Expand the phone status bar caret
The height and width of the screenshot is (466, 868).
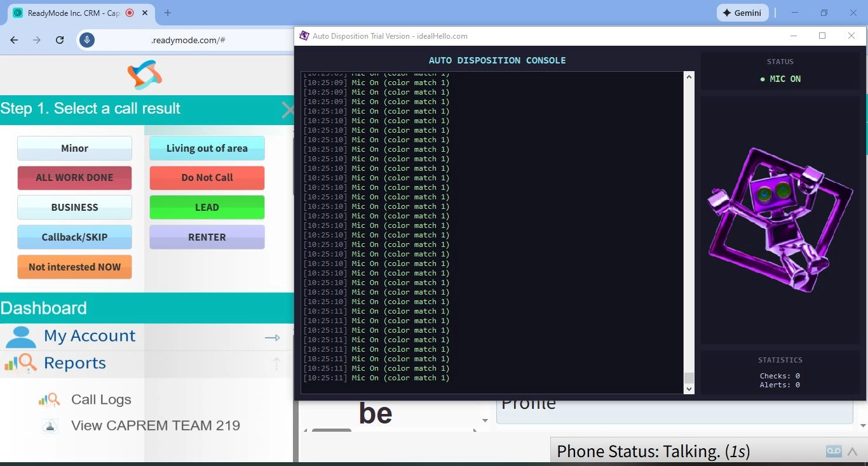[x=853, y=452]
